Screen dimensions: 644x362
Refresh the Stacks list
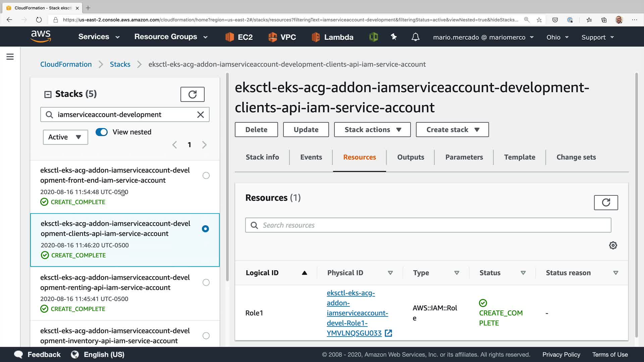point(192,94)
